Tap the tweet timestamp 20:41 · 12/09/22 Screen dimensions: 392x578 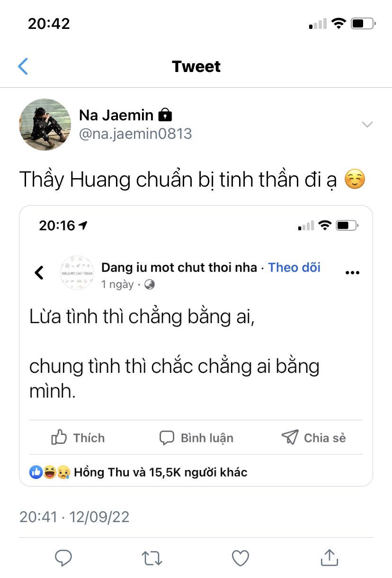74,516
